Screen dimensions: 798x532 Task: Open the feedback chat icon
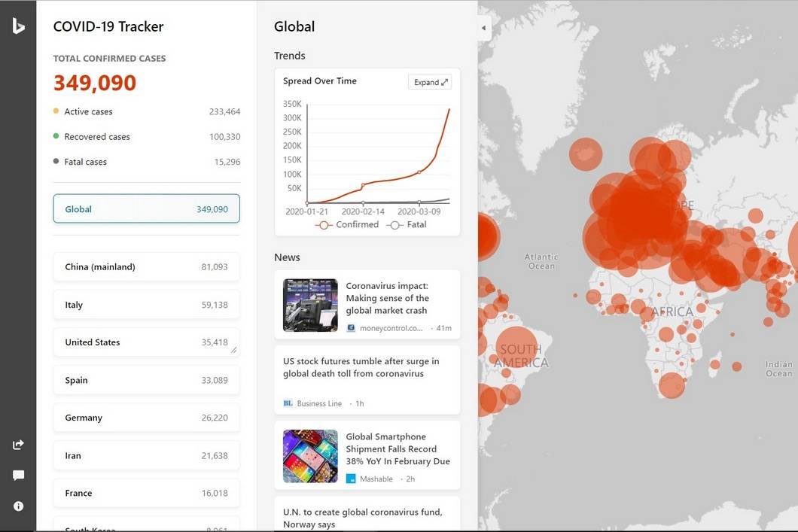pos(18,476)
